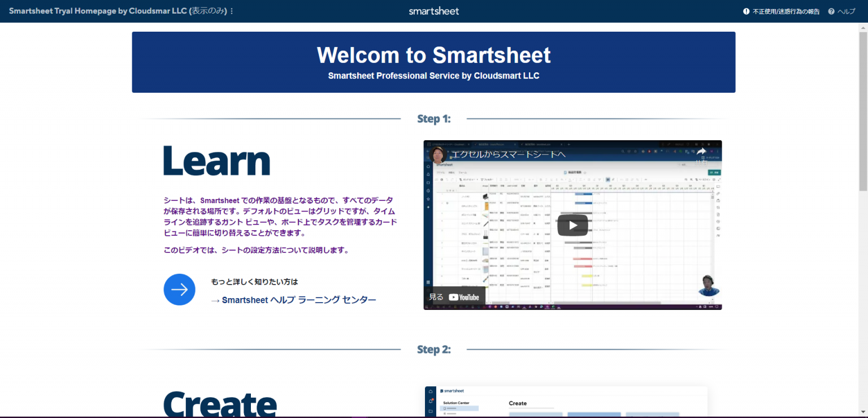This screenshot has width=868, height=418.
Task: Click the 見る watch link on the video
Action: point(436,296)
